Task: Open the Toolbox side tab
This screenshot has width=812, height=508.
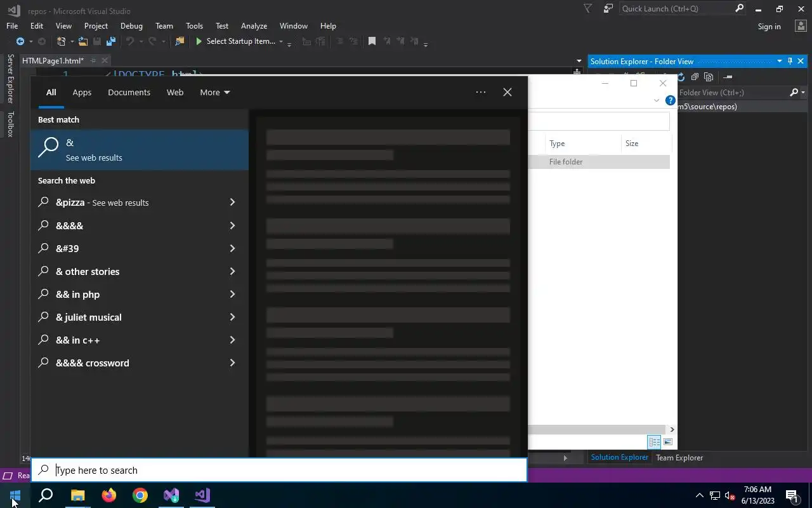Action: tap(10, 124)
